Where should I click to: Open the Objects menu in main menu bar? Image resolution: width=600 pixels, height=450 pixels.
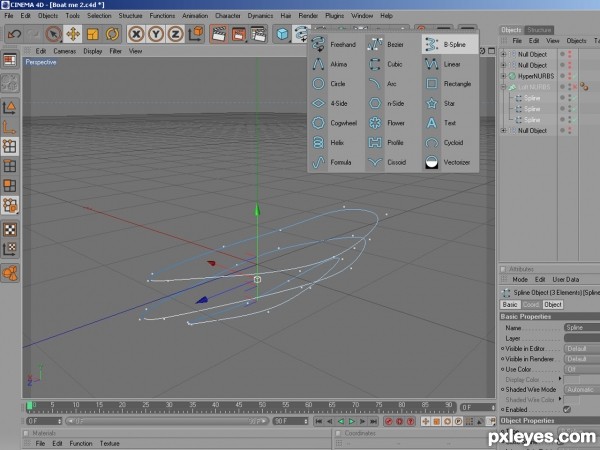(48, 16)
